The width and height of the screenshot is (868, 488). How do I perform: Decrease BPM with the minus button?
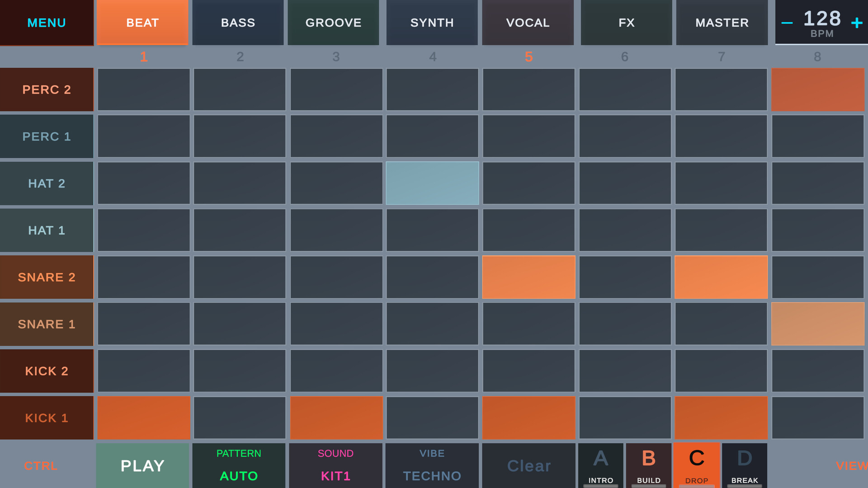[787, 23]
